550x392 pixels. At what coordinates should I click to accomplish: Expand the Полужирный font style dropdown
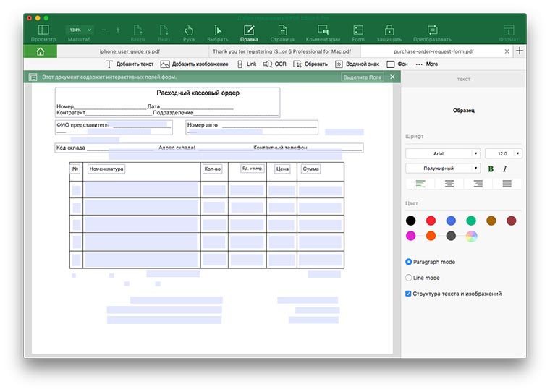[442, 169]
